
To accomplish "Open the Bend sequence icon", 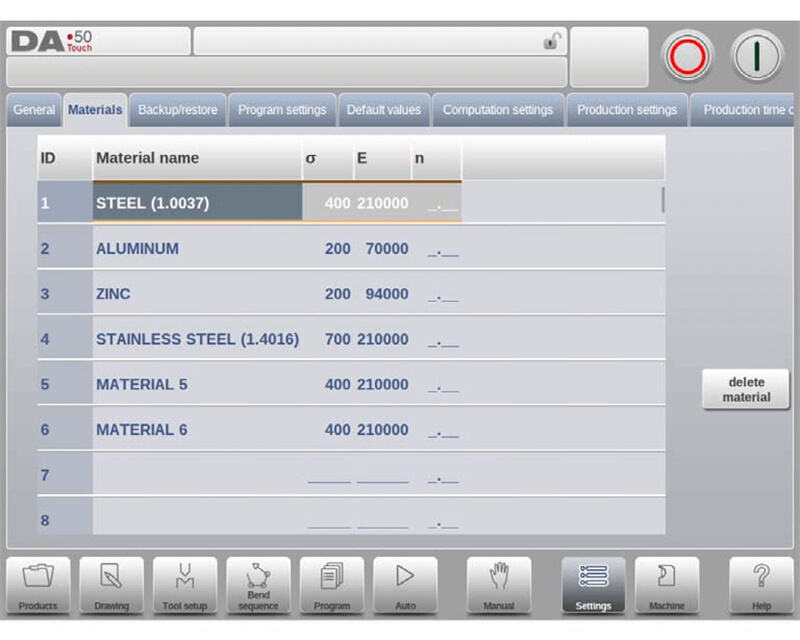I will point(258,585).
